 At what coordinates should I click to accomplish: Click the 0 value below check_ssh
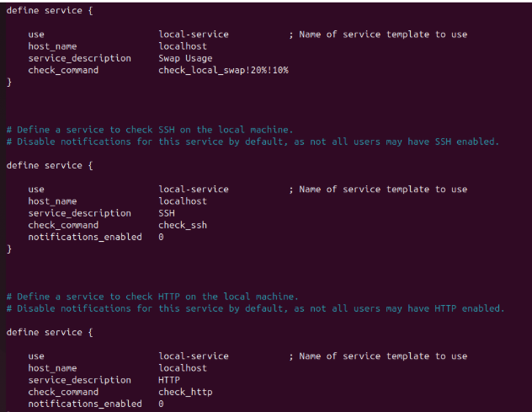pyautogui.click(x=161, y=237)
